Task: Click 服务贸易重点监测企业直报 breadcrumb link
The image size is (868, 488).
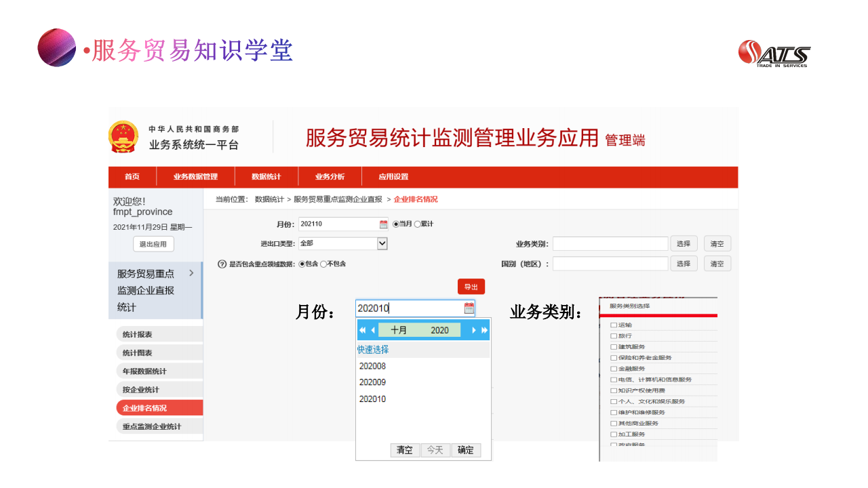Action: point(338,199)
